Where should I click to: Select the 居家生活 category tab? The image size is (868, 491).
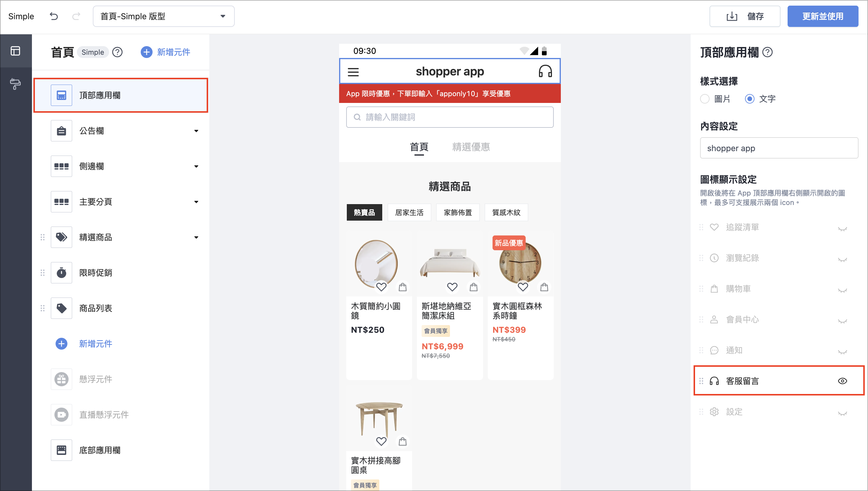point(409,212)
